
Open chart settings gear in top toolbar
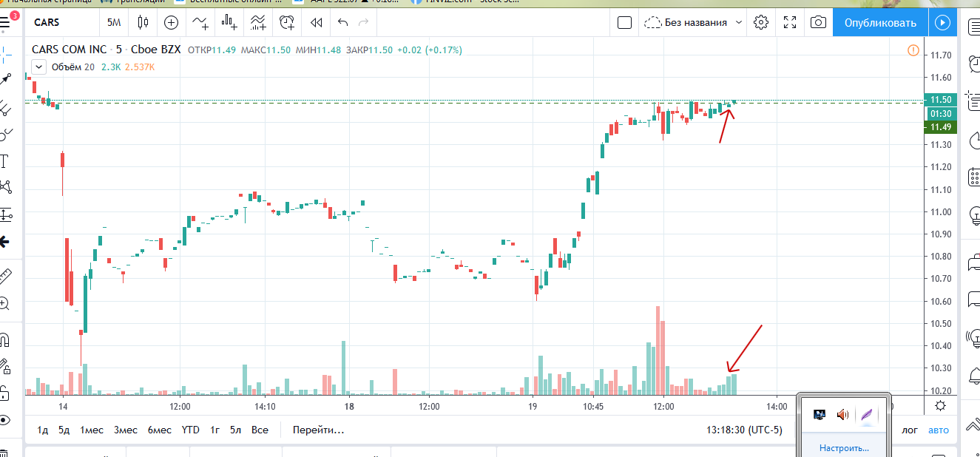point(761,22)
